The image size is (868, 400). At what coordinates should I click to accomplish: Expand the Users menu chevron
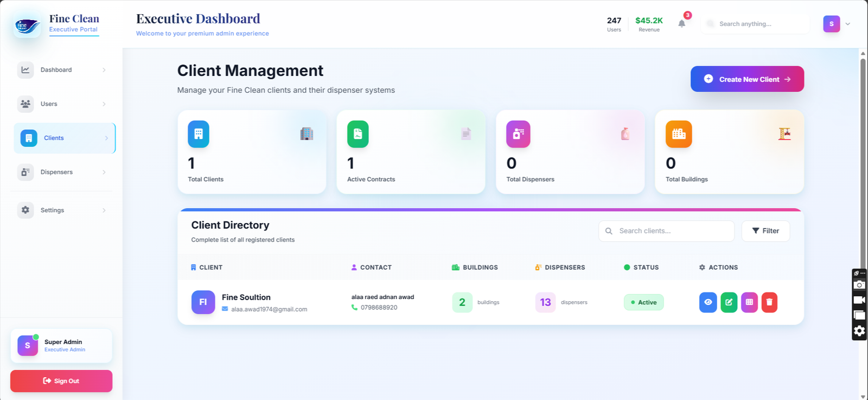coord(104,104)
